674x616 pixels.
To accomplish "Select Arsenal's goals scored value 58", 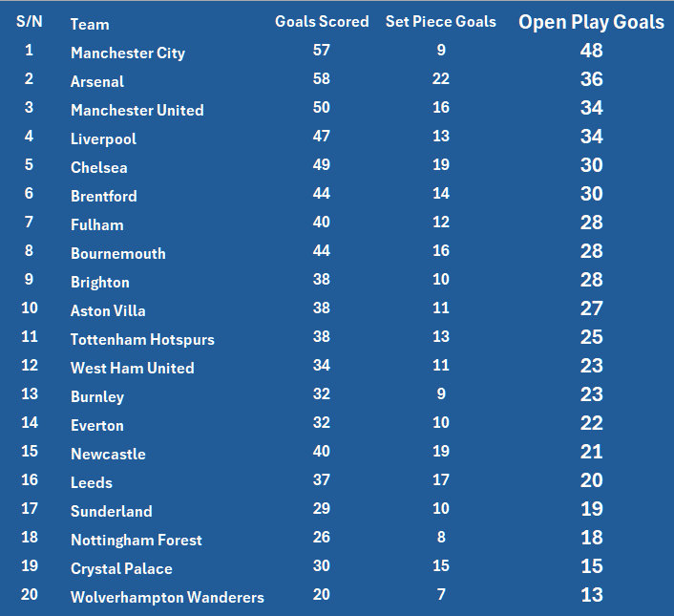I will pos(322,78).
